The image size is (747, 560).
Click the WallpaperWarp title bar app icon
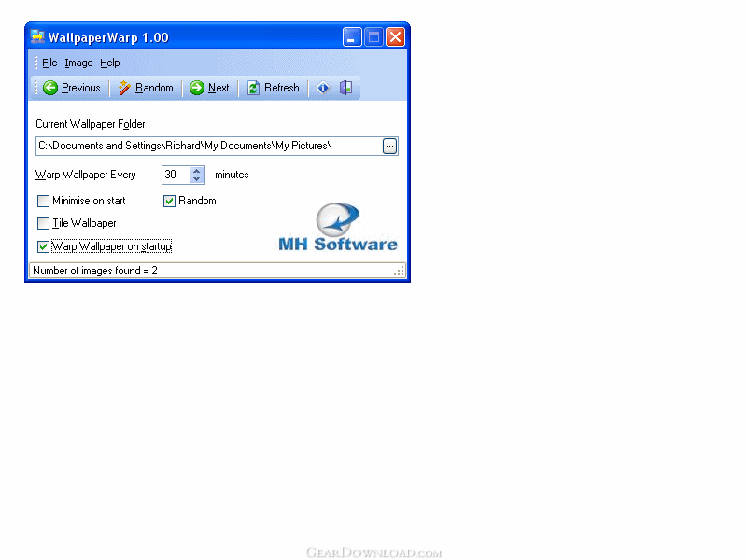click(x=37, y=37)
